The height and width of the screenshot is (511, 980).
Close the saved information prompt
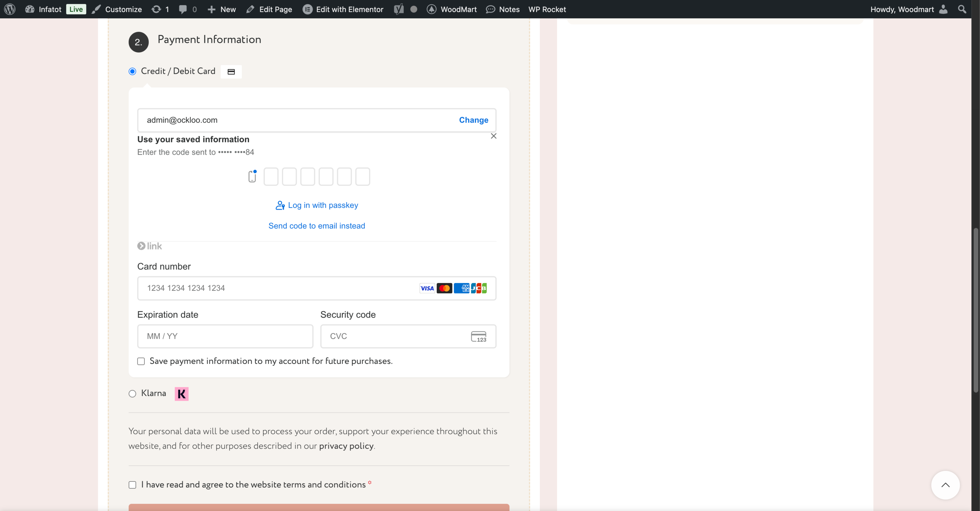pyautogui.click(x=493, y=136)
